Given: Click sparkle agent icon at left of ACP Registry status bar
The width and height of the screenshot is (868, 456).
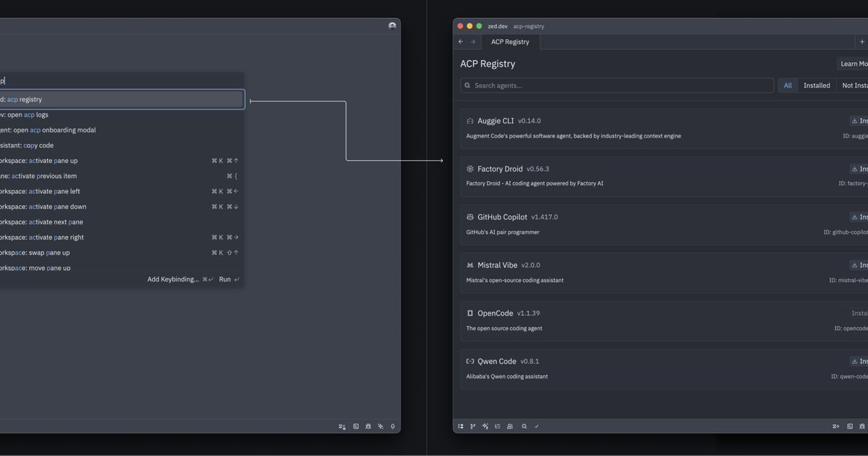Looking at the screenshot, I should 485,426.
